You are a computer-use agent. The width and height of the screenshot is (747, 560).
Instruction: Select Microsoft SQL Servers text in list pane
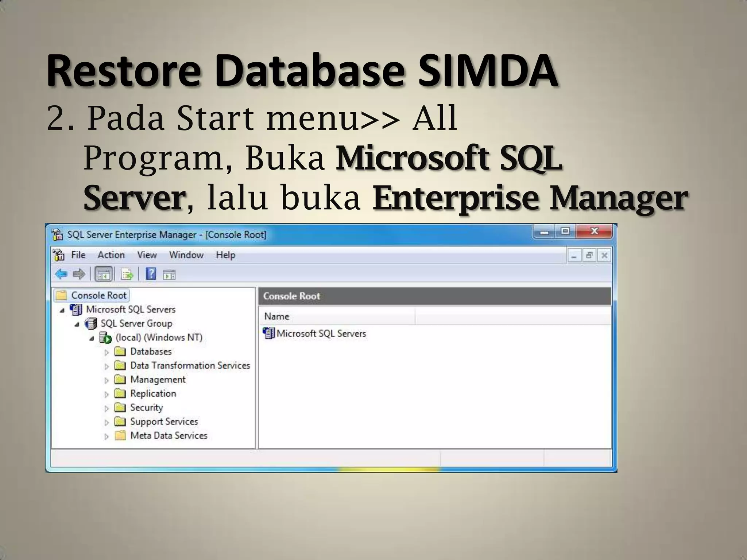tap(321, 333)
